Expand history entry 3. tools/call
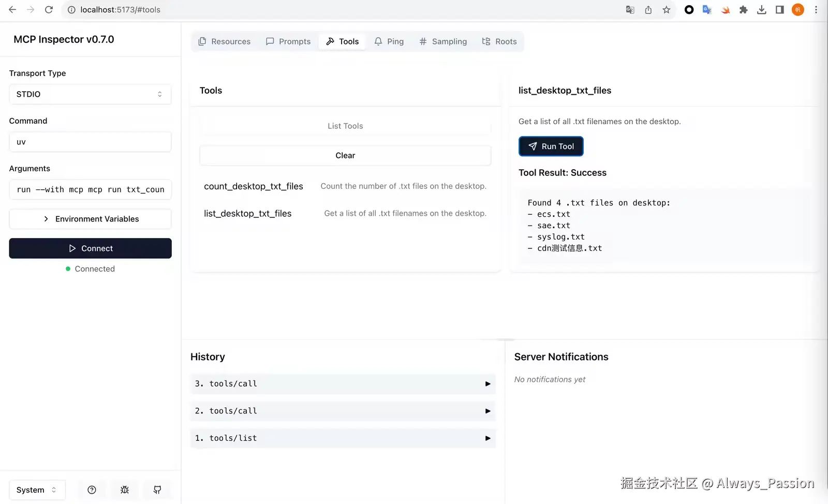828x504 pixels. click(343, 384)
